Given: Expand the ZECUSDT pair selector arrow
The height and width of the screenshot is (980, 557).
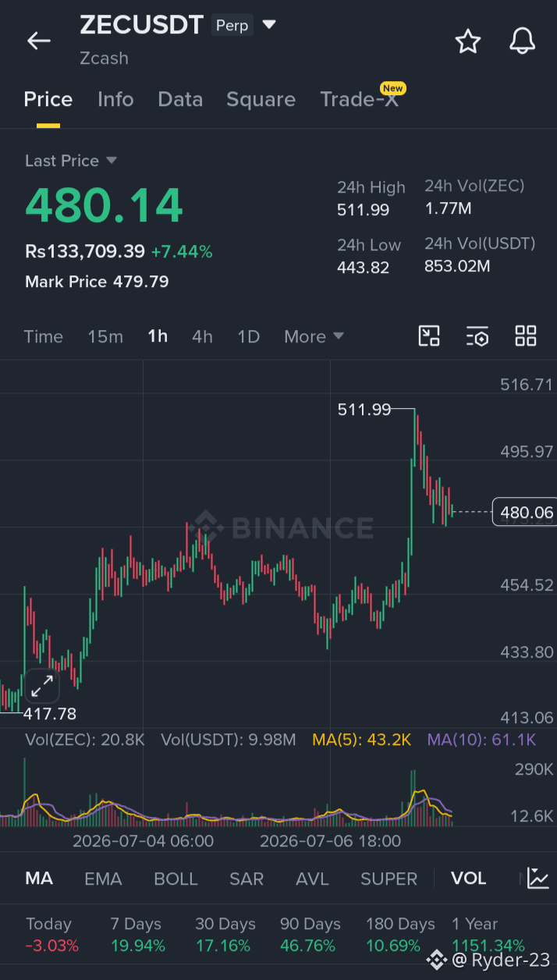Looking at the screenshot, I should coord(269,25).
